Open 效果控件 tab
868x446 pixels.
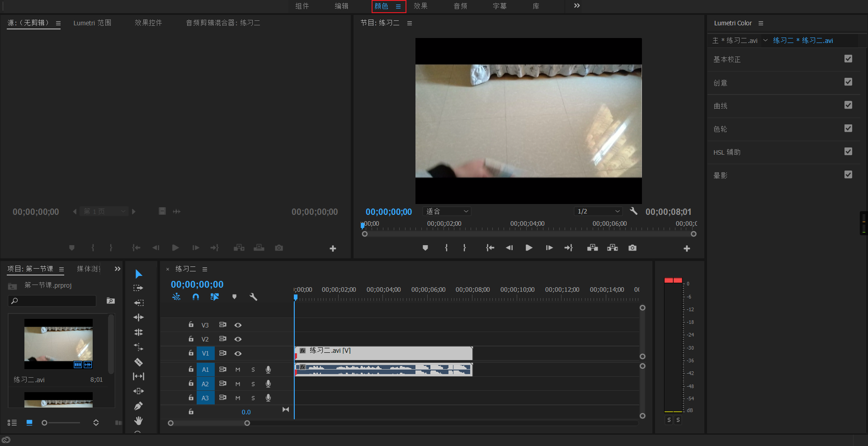click(148, 23)
